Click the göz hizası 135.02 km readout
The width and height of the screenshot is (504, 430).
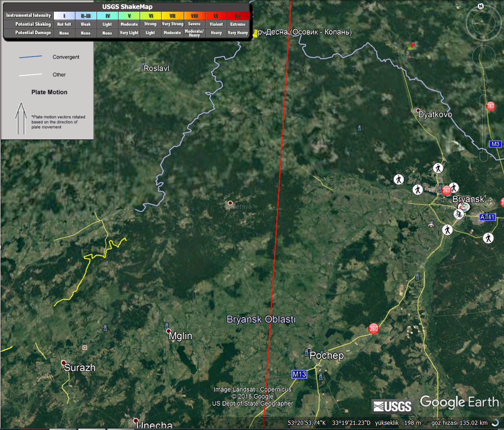pos(460,423)
